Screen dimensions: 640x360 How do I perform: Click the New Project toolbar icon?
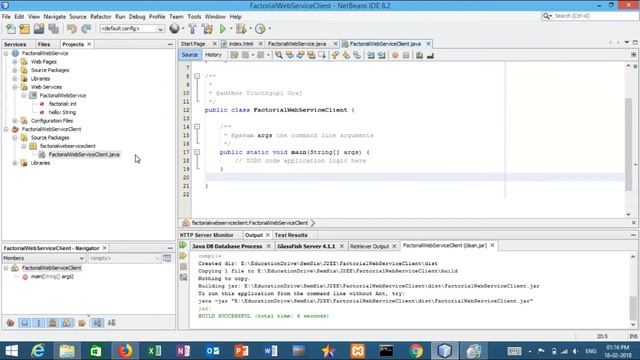tap(24, 29)
